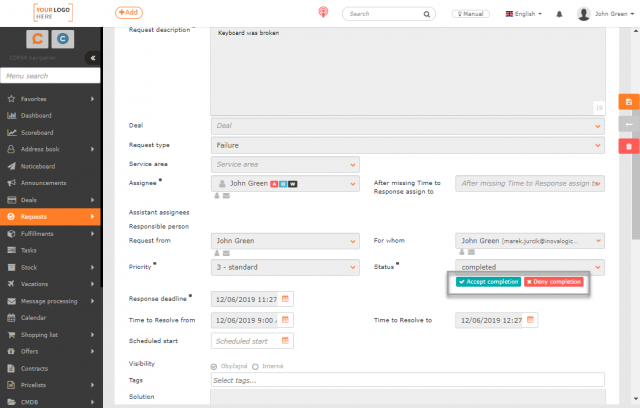Click the envelope icon under Request from
The width and height of the screenshot is (640, 408).
tap(226, 253)
